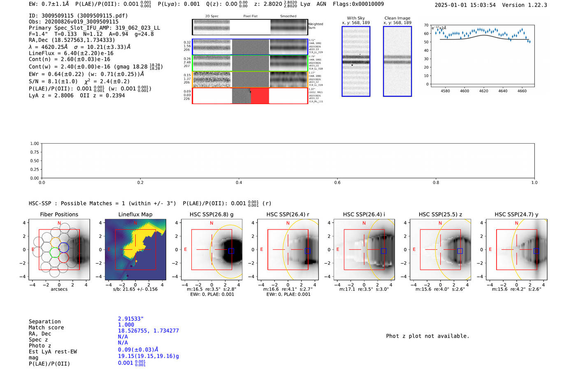Click 'Phot z plot not available.' text
The image size is (576, 392).
[x=427, y=336]
